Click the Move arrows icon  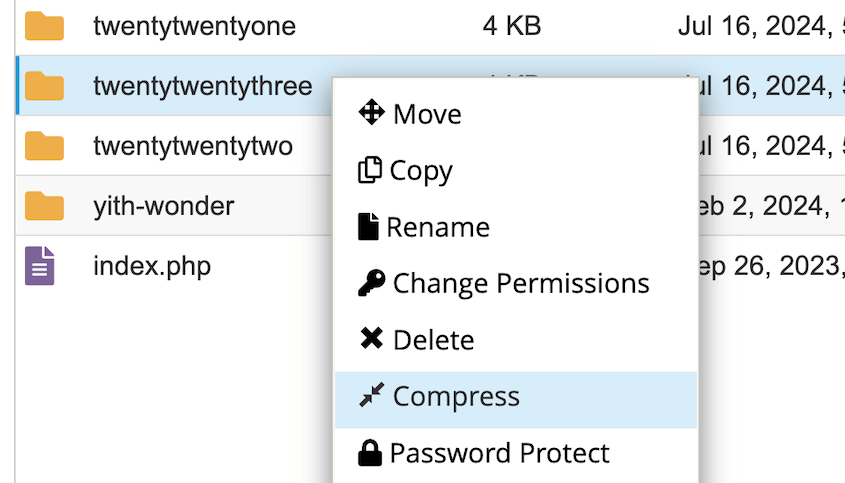click(x=371, y=113)
